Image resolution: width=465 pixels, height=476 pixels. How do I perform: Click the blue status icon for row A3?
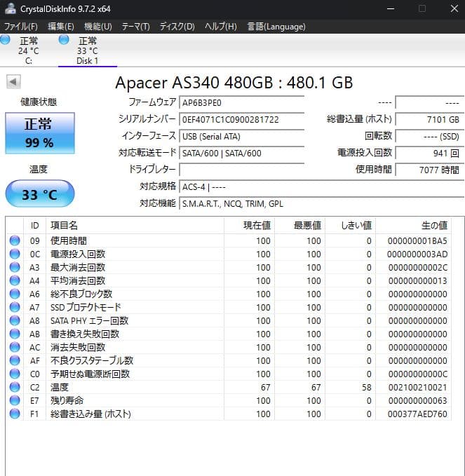coord(15,268)
